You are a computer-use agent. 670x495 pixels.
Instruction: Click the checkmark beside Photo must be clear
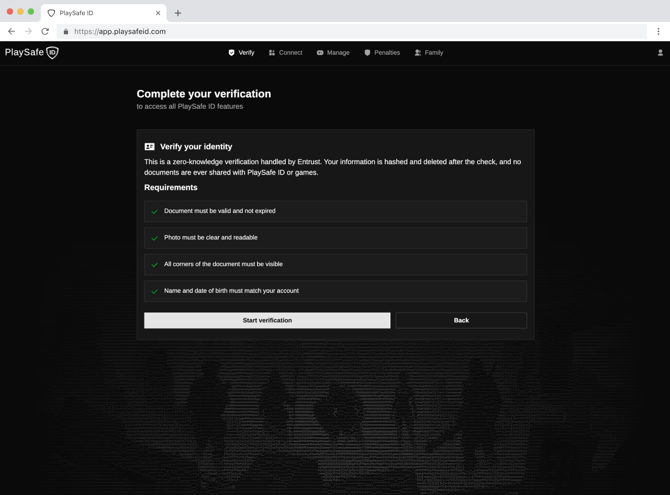click(155, 238)
